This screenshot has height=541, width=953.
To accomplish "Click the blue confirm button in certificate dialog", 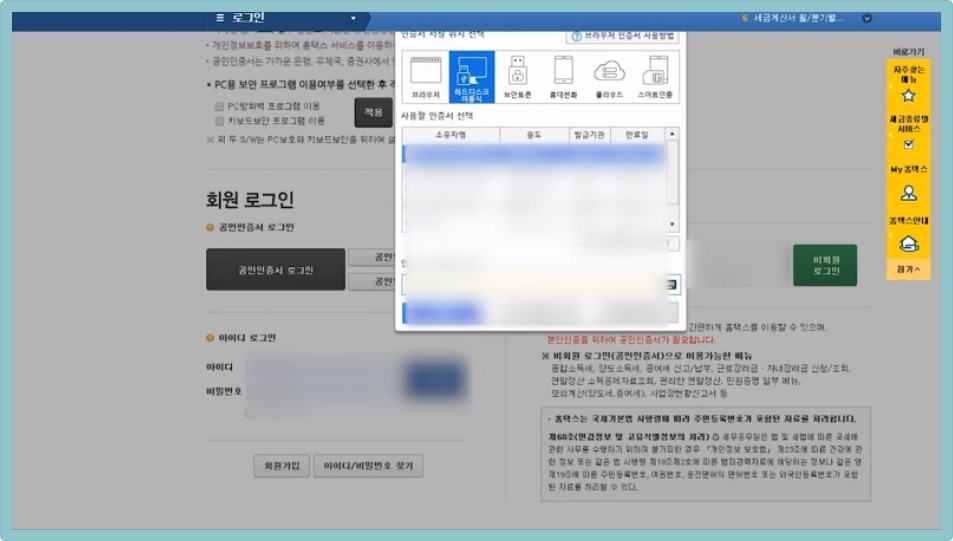I will click(x=444, y=313).
